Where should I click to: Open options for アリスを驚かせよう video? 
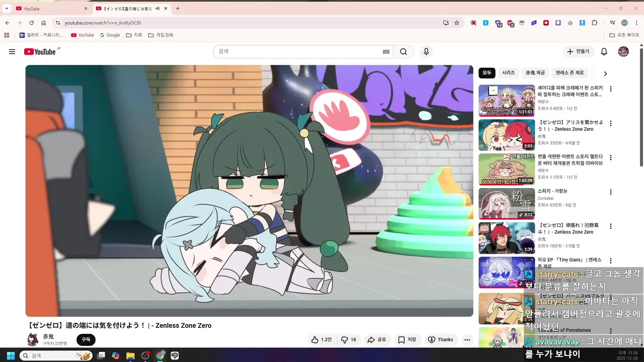tap(611, 123)
